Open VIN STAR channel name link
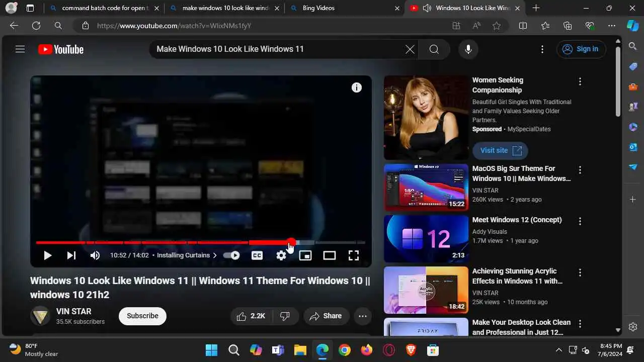644x362 pixels. pos(74,311)
